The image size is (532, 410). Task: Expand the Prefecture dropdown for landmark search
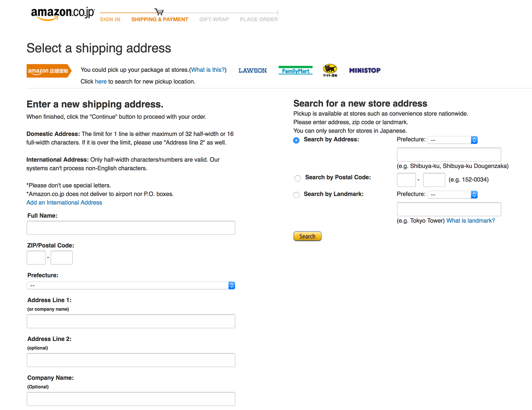452,195
